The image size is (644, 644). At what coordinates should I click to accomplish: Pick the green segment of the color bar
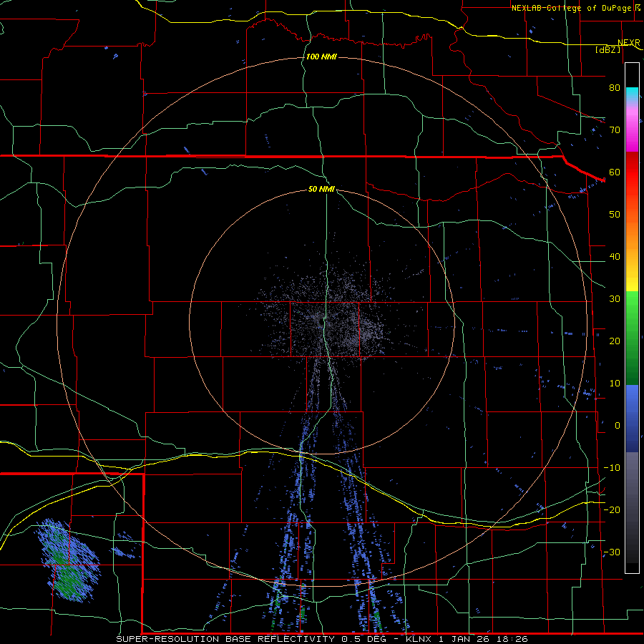tap(632, 338)
